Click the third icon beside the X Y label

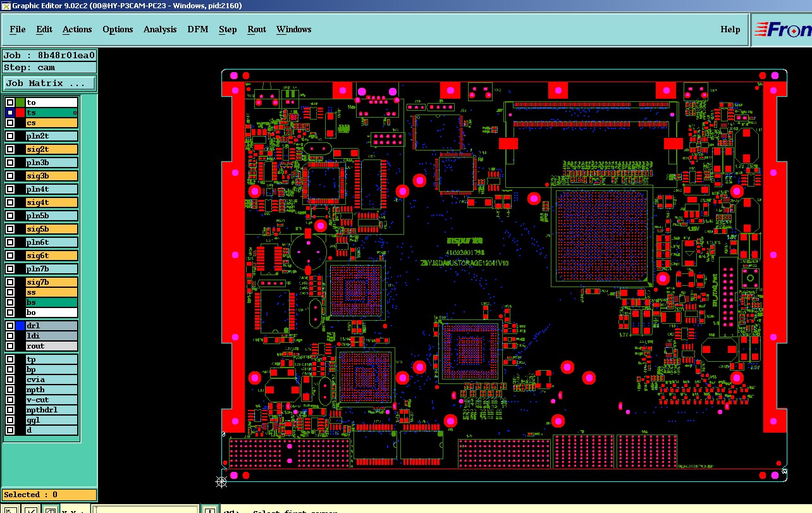tap(50, 510)
